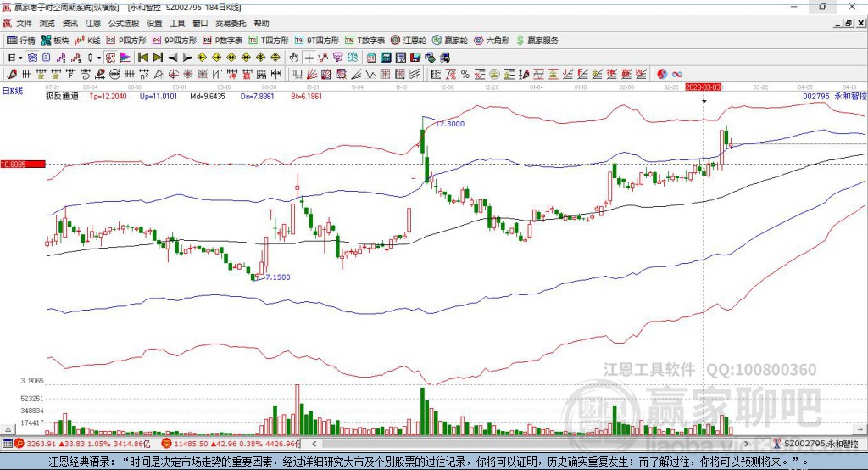This screenshot has width=868, height=470.
Task: Click the spiral drawing tool icon
Action: pyautogui.click(x=86, y=74)
